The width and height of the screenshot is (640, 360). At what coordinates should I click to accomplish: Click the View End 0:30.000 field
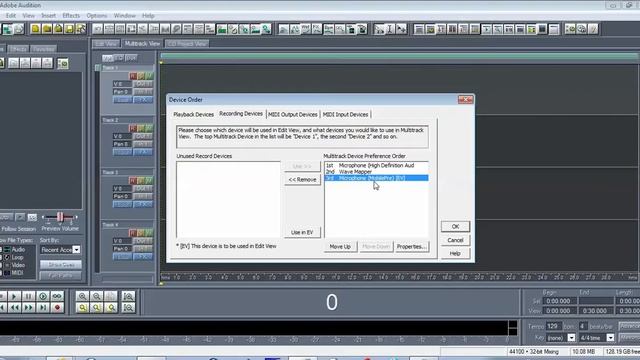coord(596,311)
